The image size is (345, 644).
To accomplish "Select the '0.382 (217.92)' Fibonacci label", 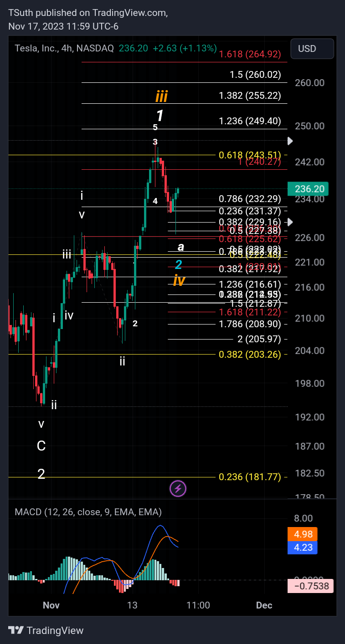I will point(250,269).
